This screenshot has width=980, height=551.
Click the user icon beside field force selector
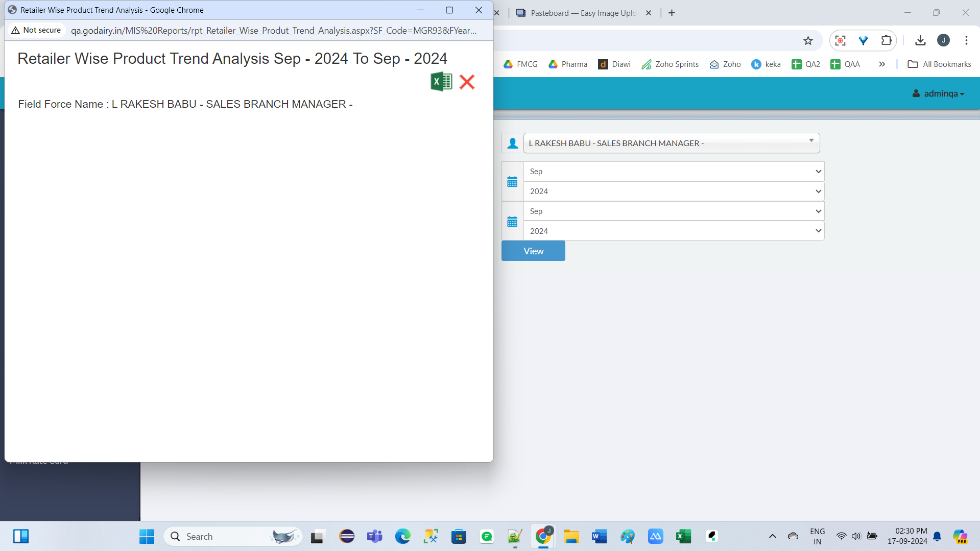click(x=513, y=143)
